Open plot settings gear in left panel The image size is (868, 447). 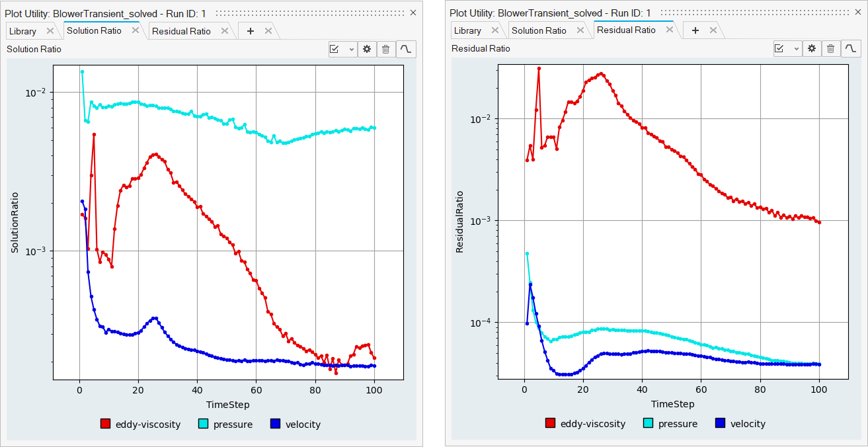tap(367, 49)
